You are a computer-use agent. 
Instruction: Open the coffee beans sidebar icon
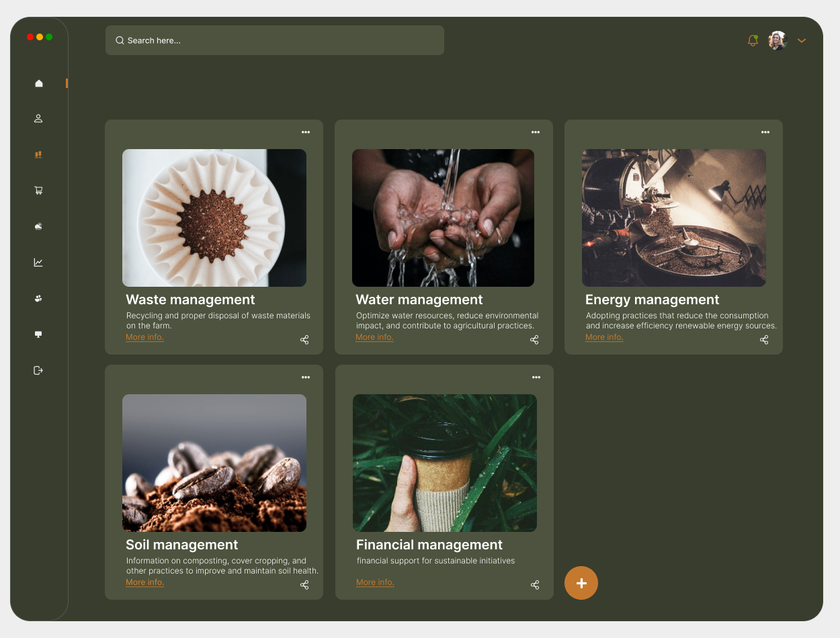(38, 298)
